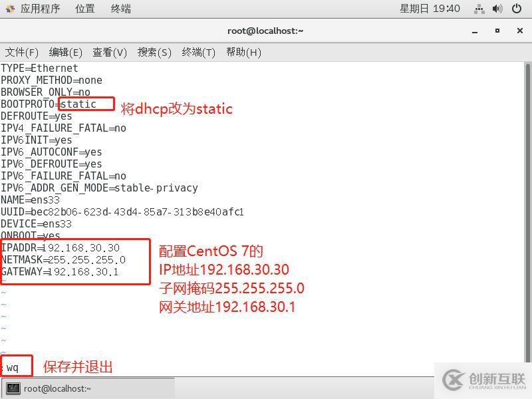The image size is (532, 399).
Task: Place cursor on the IPADDR line
Action: 61,247
